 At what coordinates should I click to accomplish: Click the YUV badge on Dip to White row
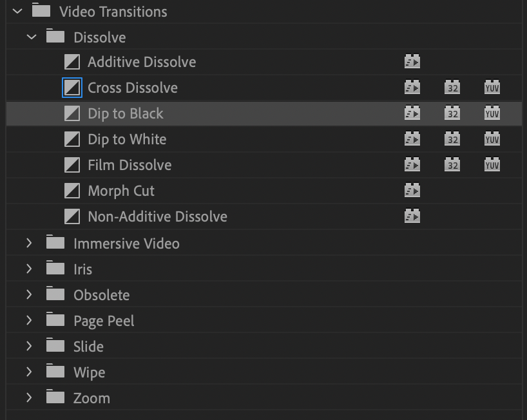(x=492, y=139)
